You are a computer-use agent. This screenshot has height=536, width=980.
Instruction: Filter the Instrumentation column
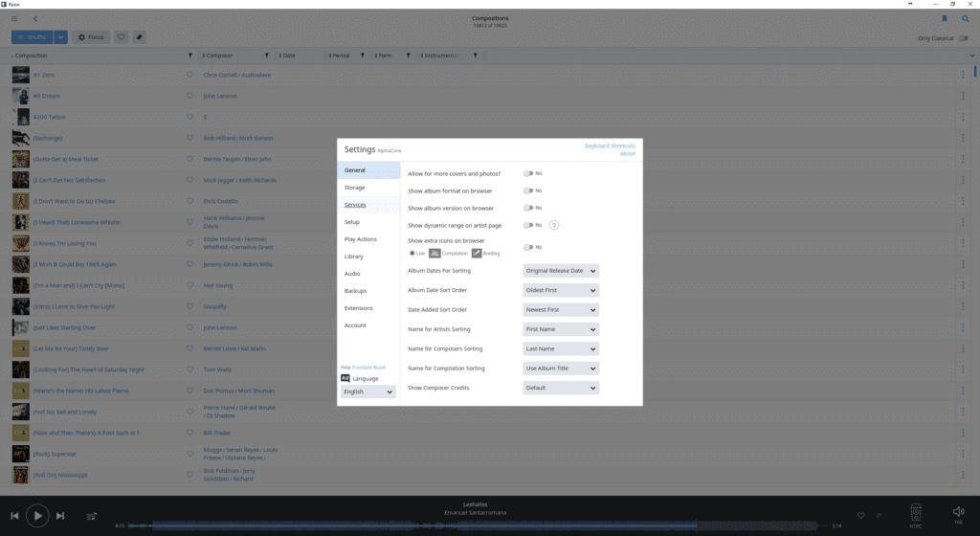(x=475, y=56)
